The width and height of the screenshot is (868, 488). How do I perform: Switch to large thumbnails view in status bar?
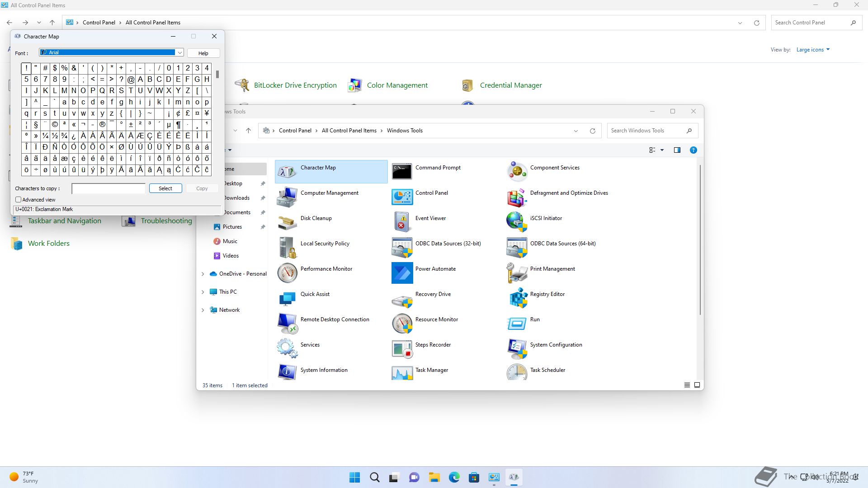pos(697,385)
